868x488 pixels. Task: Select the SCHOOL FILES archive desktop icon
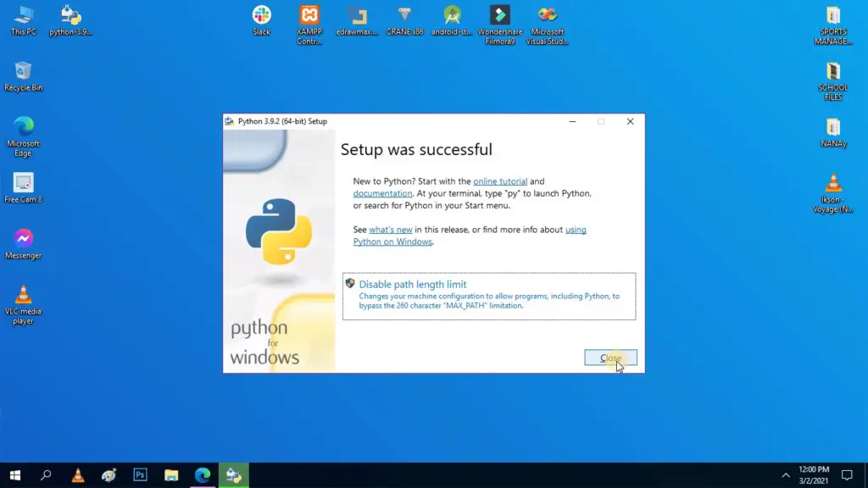point(833,80)
